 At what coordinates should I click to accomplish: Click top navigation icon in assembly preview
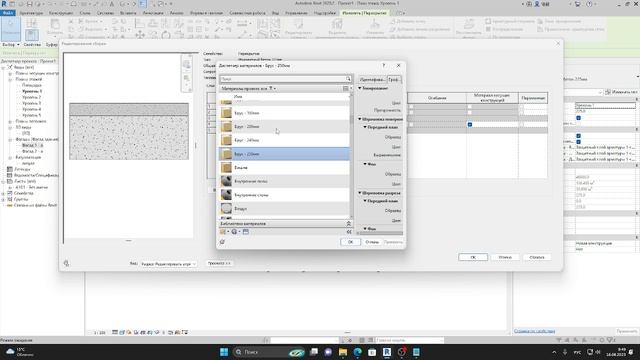pos(187,64)
